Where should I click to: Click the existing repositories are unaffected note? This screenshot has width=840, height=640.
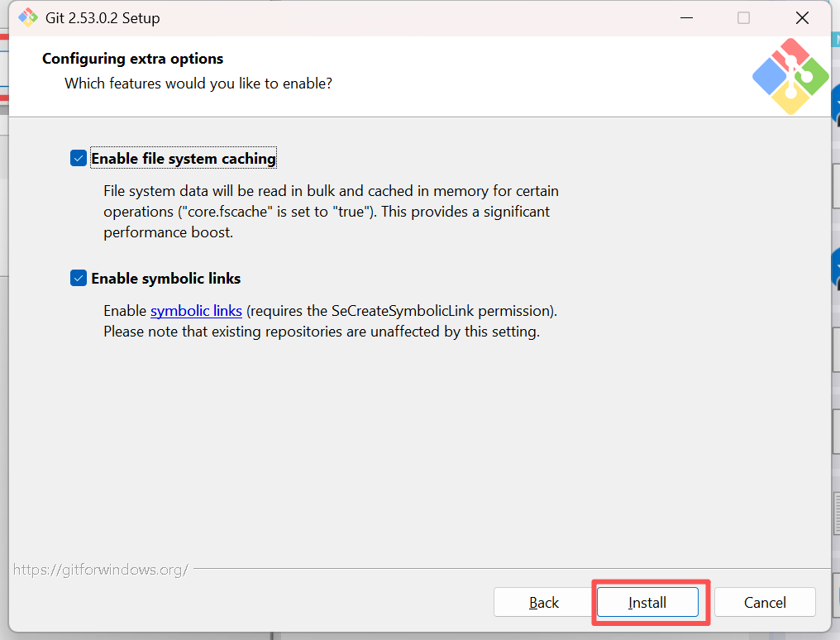(322, 332)
